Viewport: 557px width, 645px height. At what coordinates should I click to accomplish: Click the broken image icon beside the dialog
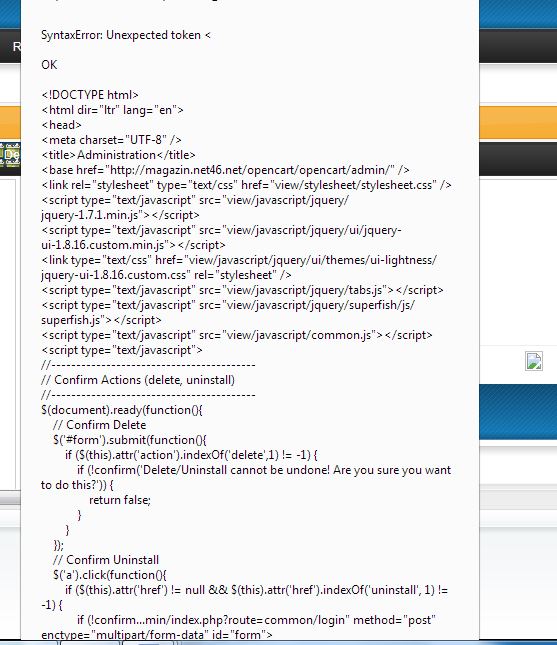tap(534, 361)
